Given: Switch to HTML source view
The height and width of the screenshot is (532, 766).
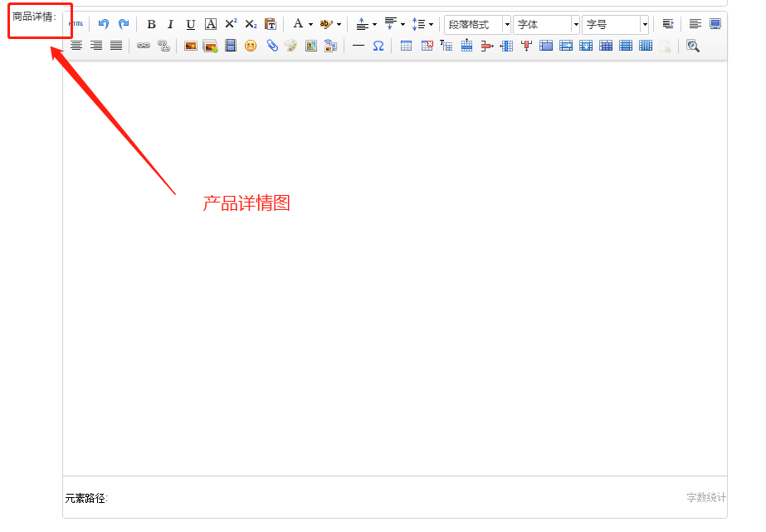Looking at the screenshot, I should [76, 23].
